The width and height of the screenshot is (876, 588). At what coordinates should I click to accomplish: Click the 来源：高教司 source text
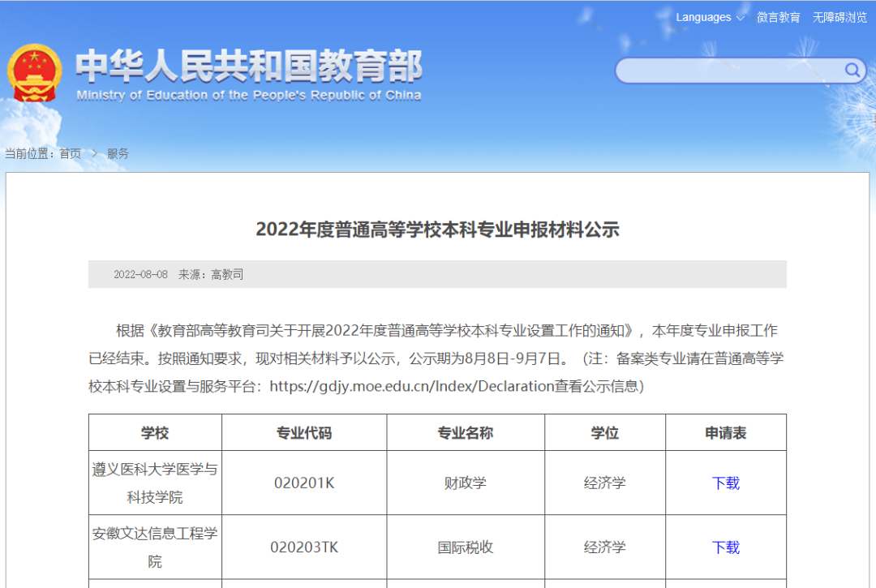coord(211,275)
